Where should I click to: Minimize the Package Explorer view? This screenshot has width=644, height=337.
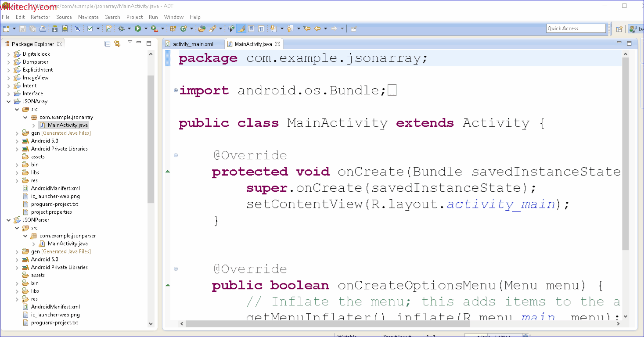tap(139, 43)
